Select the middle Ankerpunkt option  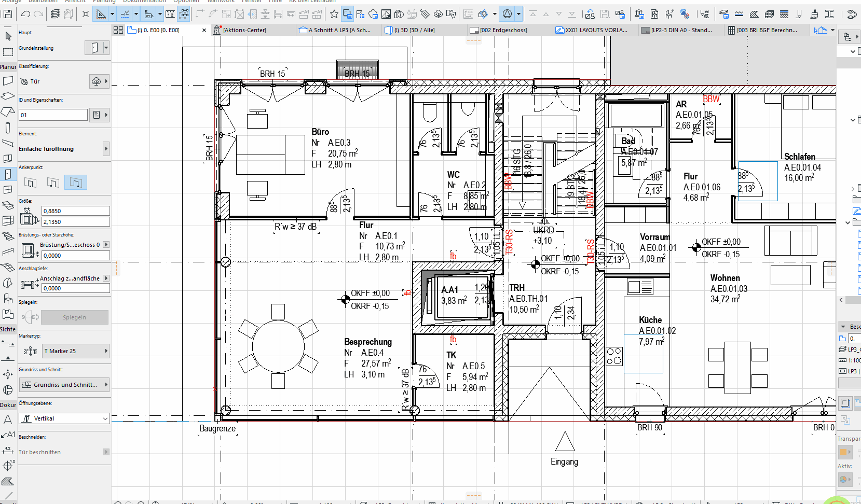point(53,183)
